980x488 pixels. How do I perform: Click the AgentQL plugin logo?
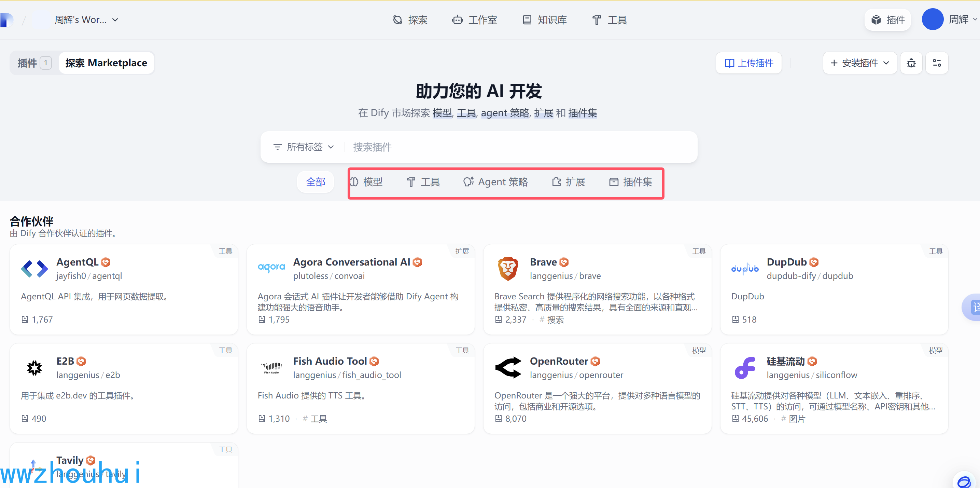(34, 269)
